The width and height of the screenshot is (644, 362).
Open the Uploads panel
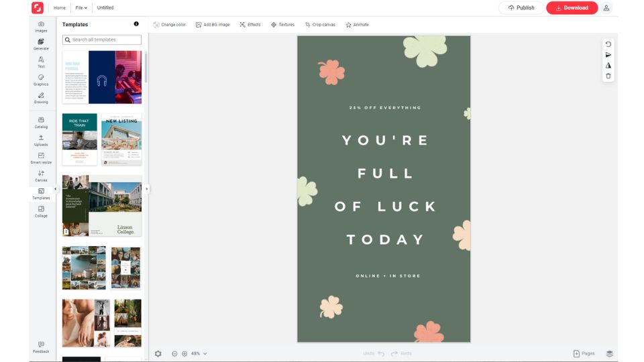click(41, 140)
